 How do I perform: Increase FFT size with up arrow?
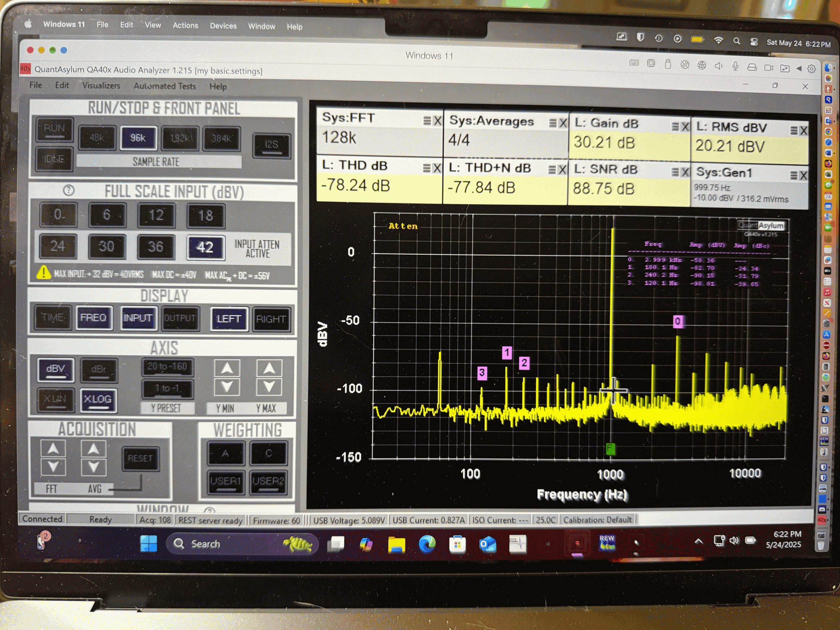pos(53,448)
